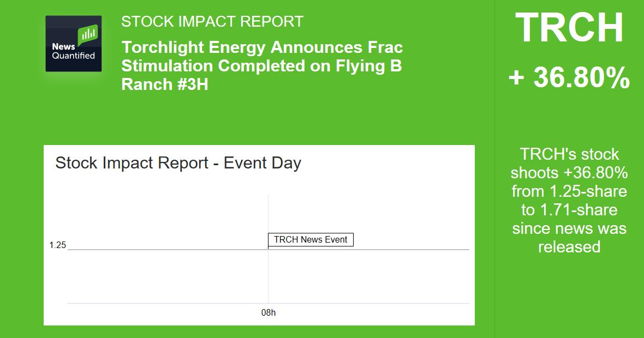Viewport: 644px width, 338px height.
Task: Click the word "released" in the summary
Action: pos(569,247)
